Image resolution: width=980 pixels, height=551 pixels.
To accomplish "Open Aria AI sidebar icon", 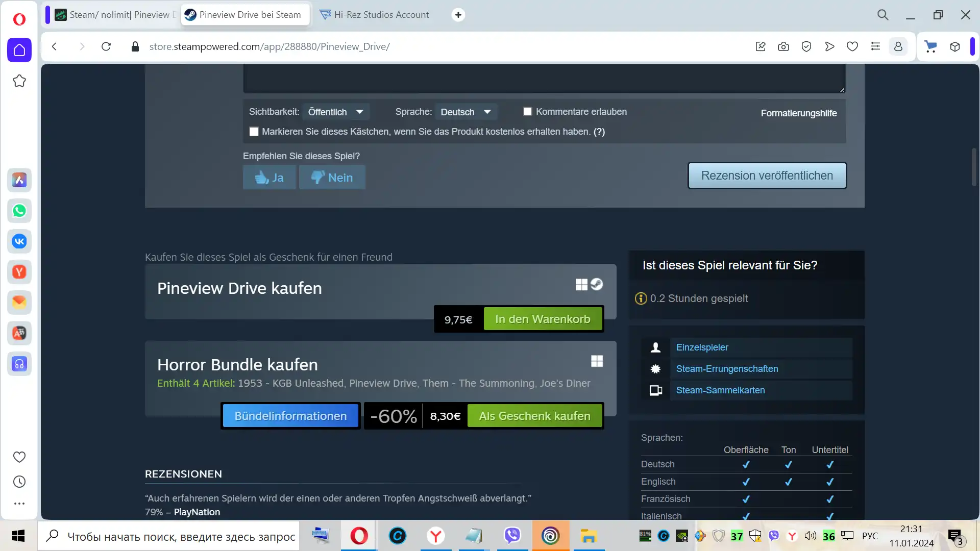I will [x=19, y=180].
